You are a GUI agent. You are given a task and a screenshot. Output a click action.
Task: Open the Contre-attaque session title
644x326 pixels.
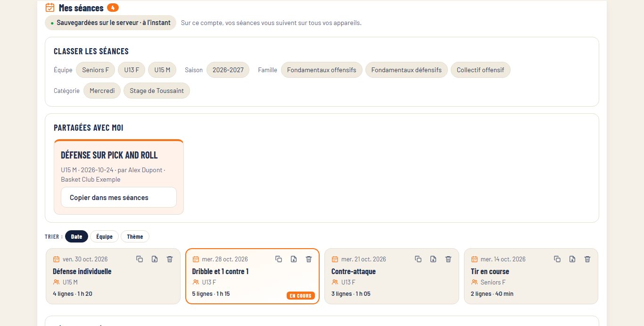[x=354, y=271]
